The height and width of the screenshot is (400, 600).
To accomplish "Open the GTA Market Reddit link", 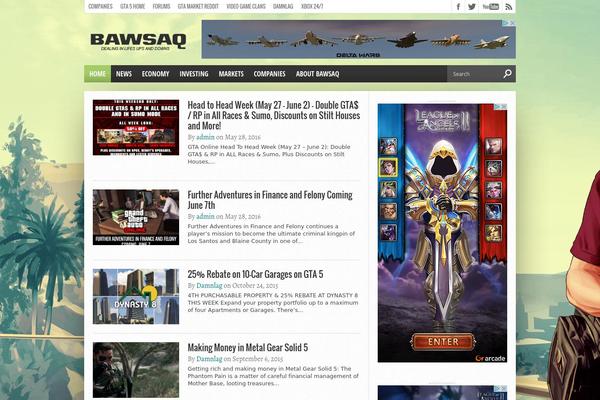I will (x=198, y=7).
